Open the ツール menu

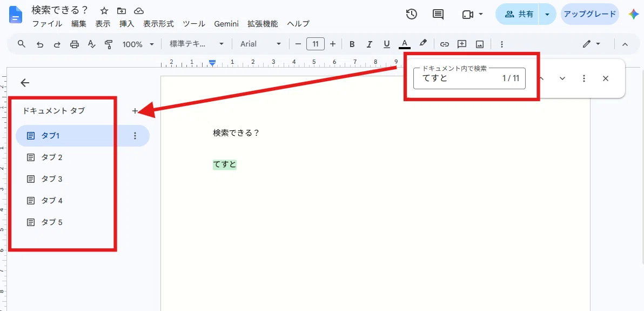[194, 23]
